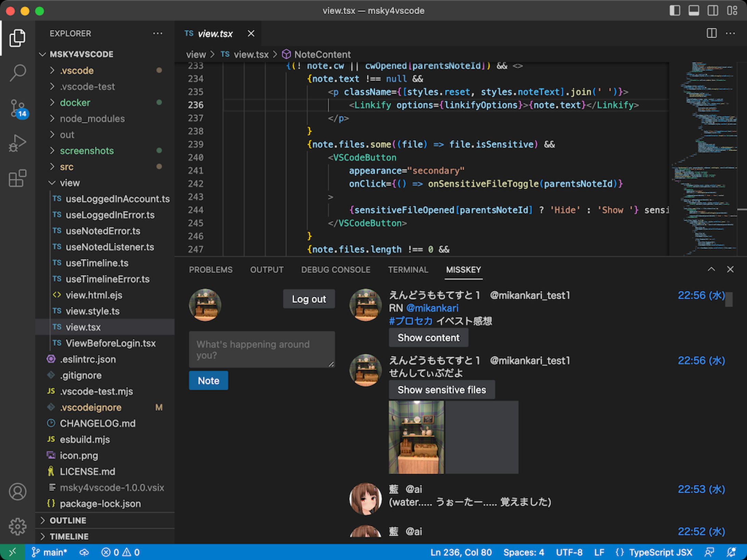Expand the src folder

coord(66,167)
